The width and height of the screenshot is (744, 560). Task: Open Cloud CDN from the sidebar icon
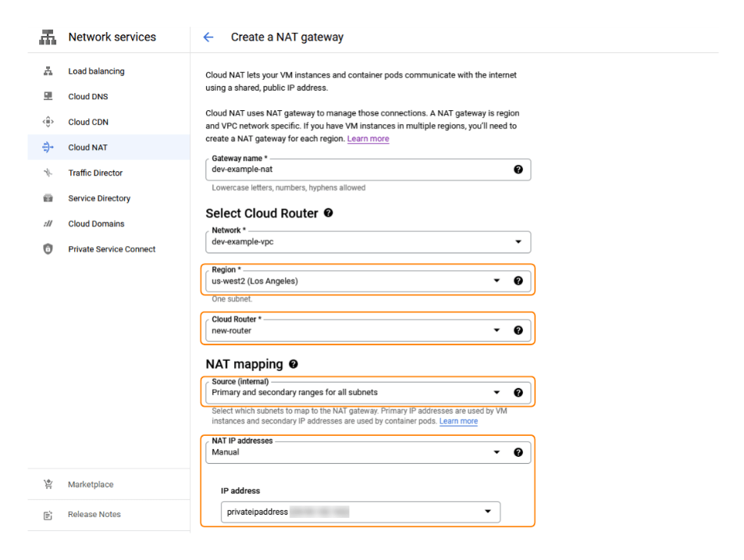(48, 122)
